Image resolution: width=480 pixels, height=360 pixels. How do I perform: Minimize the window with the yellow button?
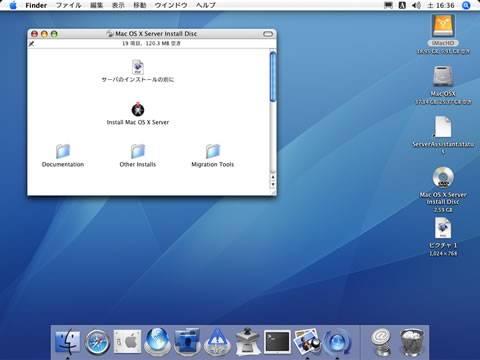44,34
